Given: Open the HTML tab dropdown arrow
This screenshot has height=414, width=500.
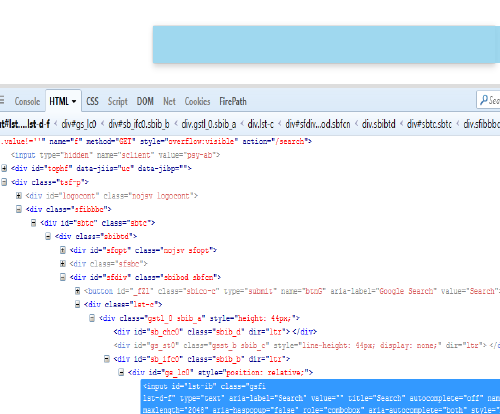Looking at the screenshot, I should [74, 101].
